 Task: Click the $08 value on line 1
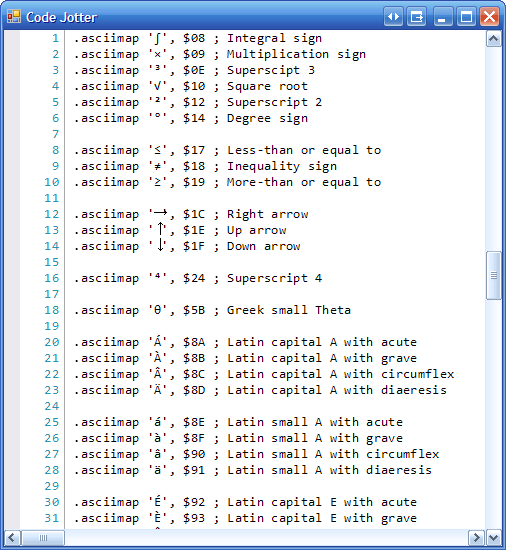(x=194, y=38)
